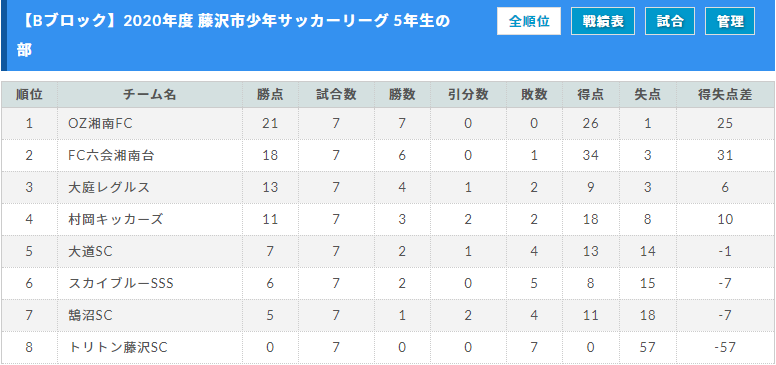This screenshot has height=365, width=776.
Task: Click the 管理 button
Action: pos(730,21)
